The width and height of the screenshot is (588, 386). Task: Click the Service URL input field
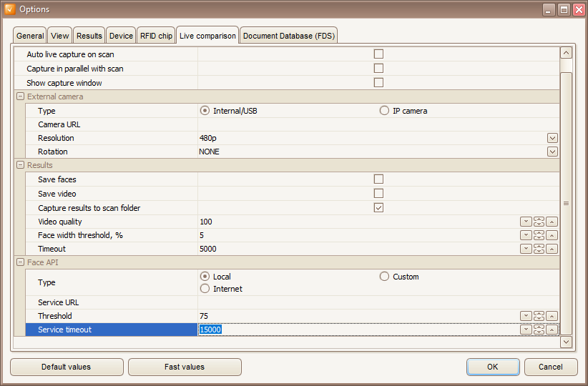tap(378, 302)
